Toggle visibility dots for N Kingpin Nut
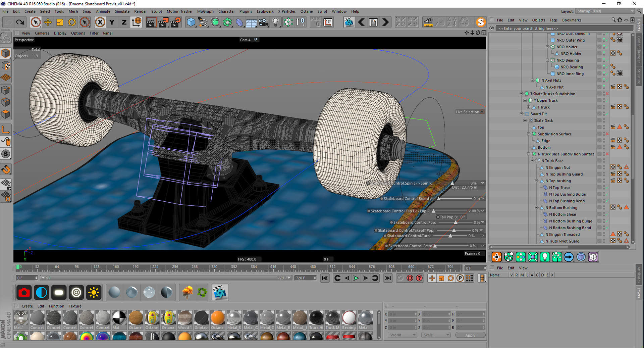The height and width of the screenshot is (348, 644). point(604,167)
